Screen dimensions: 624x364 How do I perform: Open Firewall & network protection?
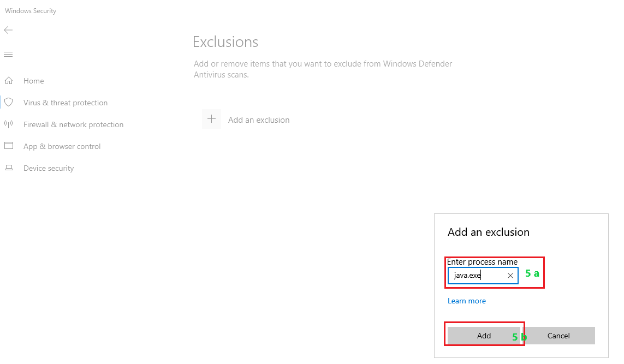click(73, 124)
